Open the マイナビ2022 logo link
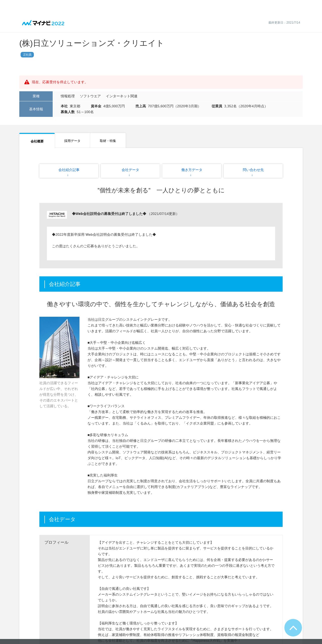The height and width of the screenshot is (644, 322). coord(43,23)
